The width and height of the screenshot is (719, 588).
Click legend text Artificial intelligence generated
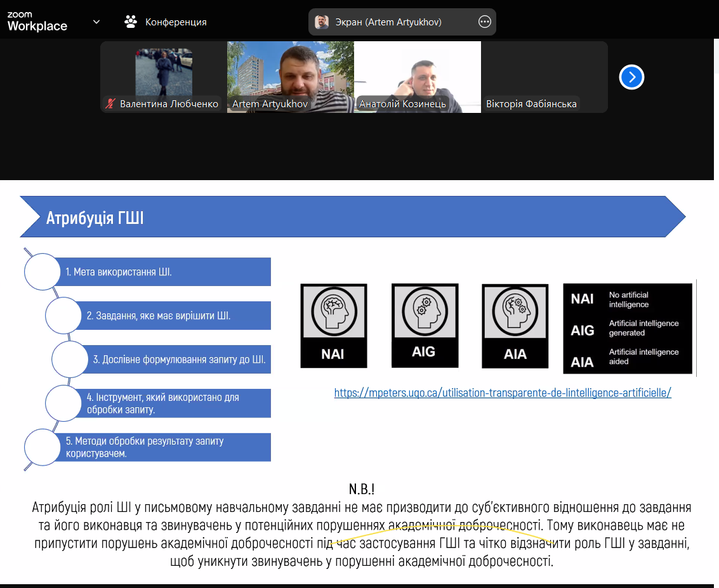tap(643, 328)
